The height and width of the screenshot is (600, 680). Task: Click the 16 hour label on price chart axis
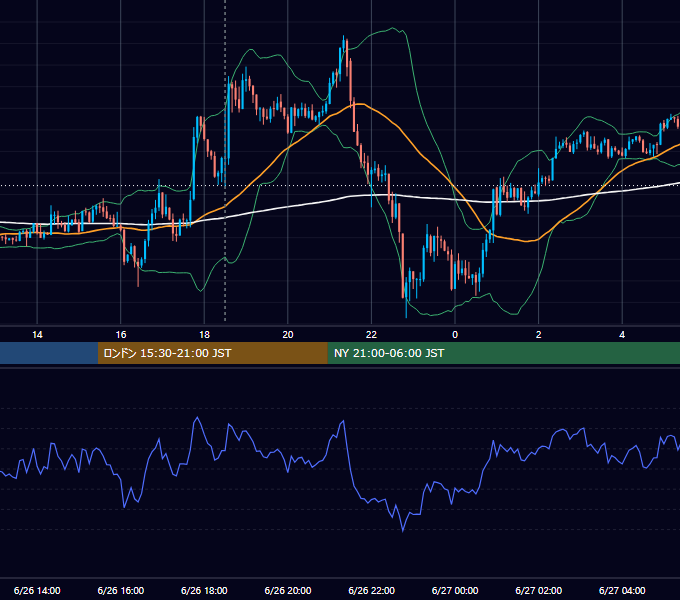point(121,335)
